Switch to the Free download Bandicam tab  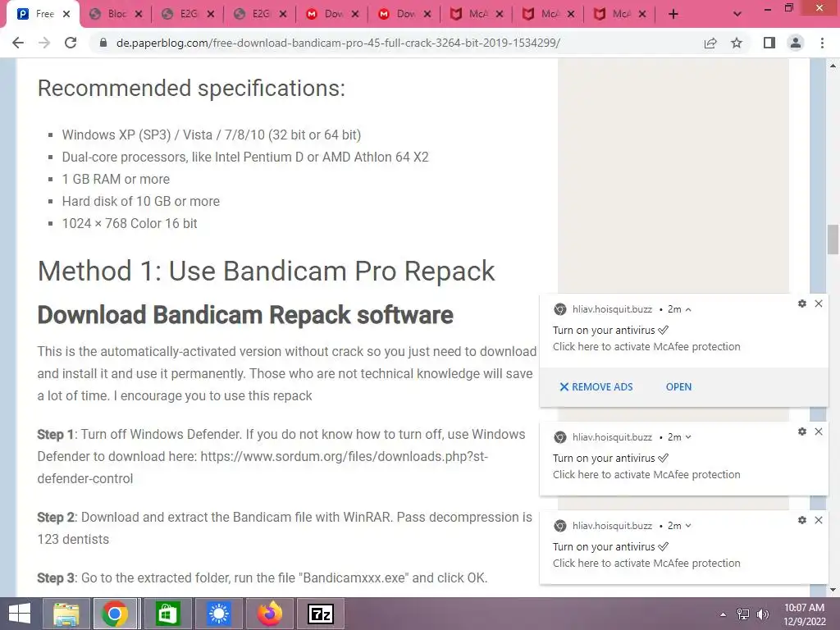(x=43, y=14)
